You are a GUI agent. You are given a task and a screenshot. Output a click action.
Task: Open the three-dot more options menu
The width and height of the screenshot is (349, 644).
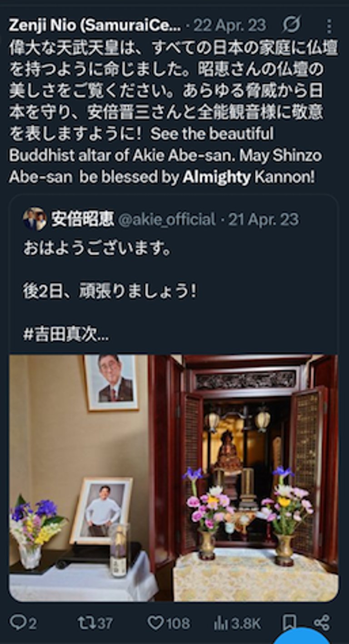pos(330,26)
